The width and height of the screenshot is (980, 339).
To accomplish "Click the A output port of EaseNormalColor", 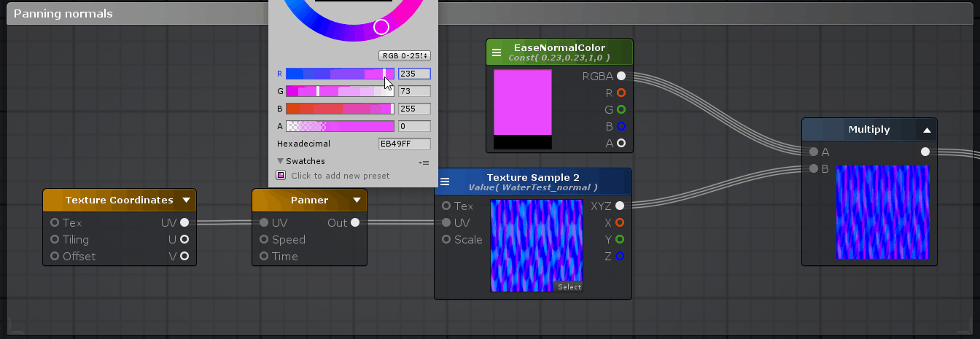I will 621,143.
